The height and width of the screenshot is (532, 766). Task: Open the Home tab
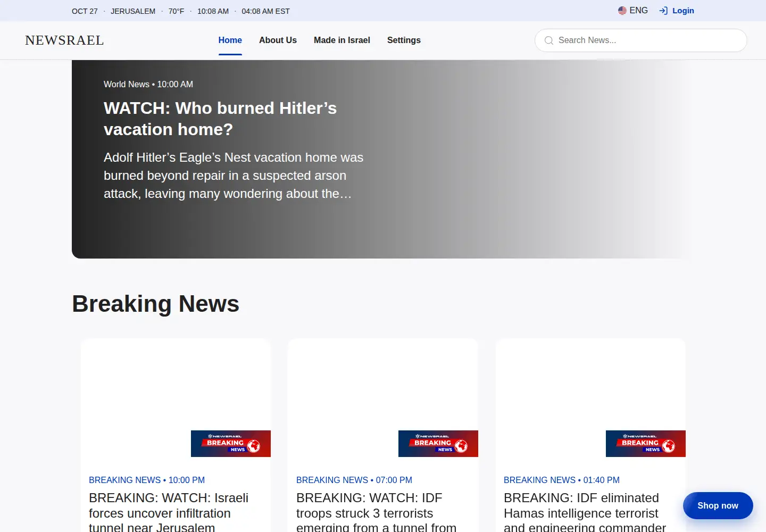(230, 40)
